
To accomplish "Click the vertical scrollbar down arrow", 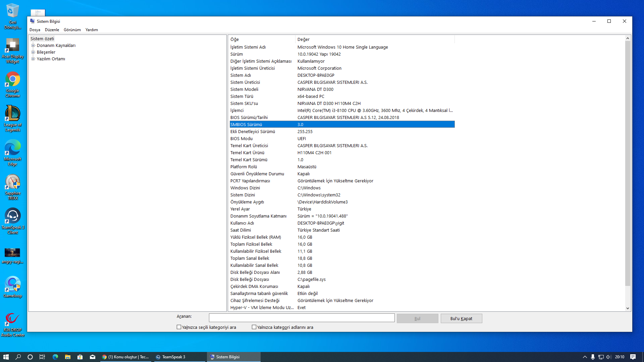I will click(627, 308).
